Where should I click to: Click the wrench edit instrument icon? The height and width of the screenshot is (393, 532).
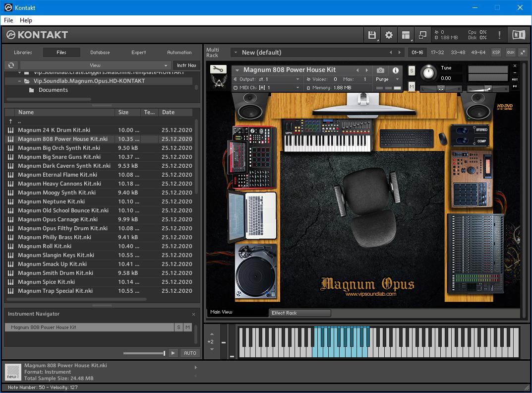(218, 69)
